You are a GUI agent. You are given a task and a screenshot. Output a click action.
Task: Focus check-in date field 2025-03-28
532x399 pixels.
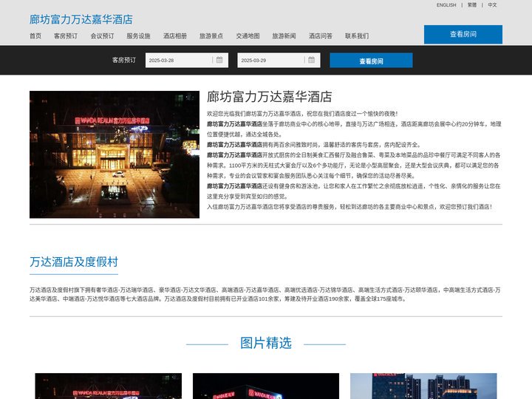point(187,61)
